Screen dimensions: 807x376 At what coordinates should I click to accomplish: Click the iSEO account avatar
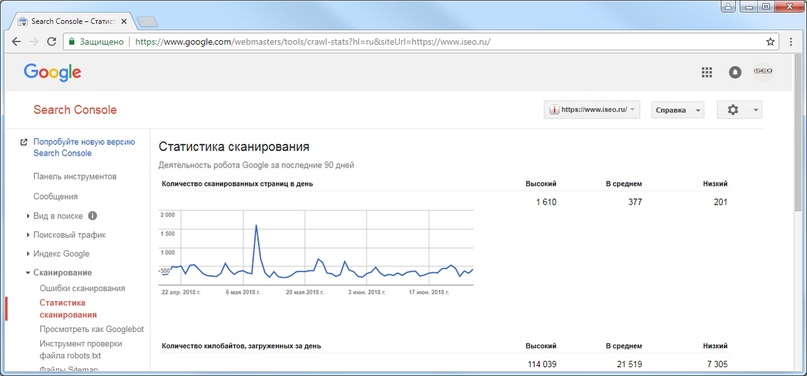tap(763, 72)
